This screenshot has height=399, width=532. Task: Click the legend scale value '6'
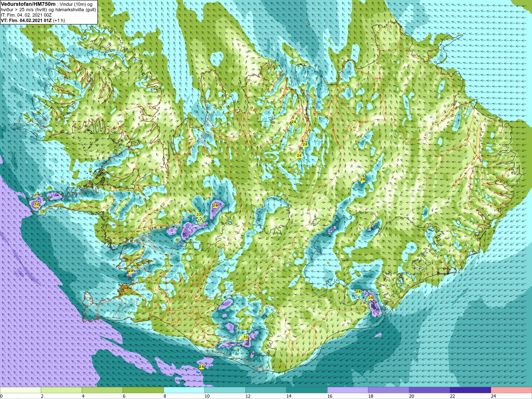(x=123, y=396)
